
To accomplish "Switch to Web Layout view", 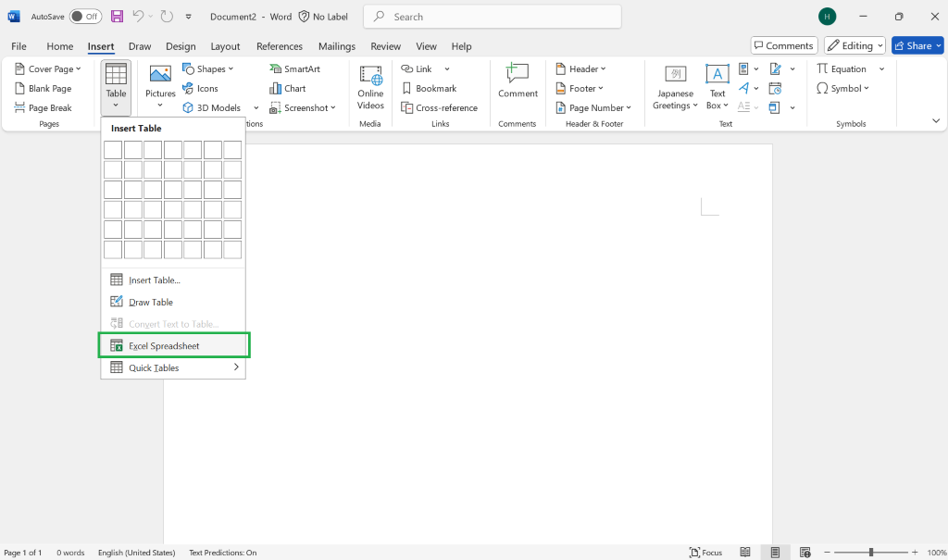I will (805, 553).
